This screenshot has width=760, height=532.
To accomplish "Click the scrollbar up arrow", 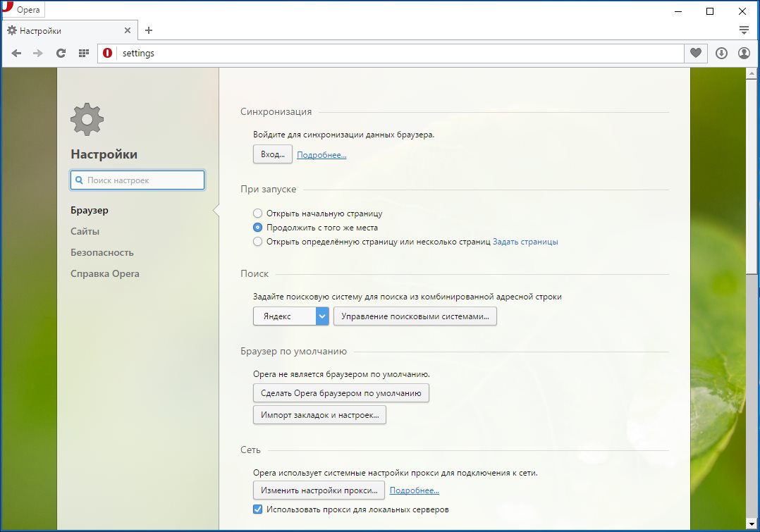I will (x=752, y=74).
